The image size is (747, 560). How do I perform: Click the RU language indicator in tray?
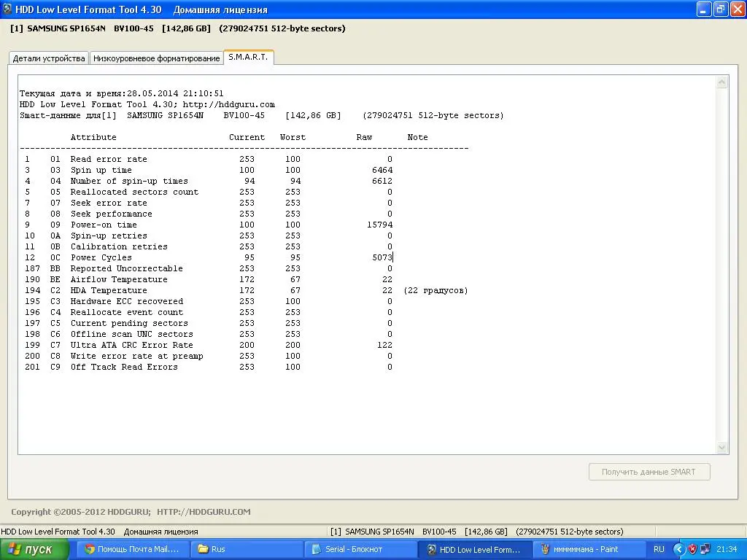[x=659, y=549]
